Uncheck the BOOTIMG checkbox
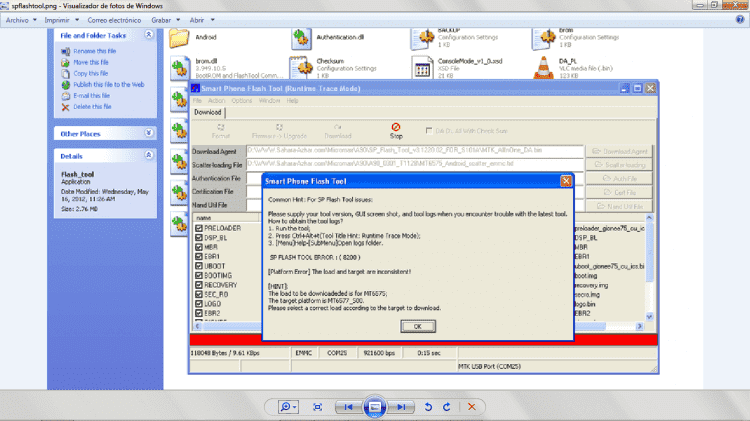The image size is (750, 421). point(199,276)
